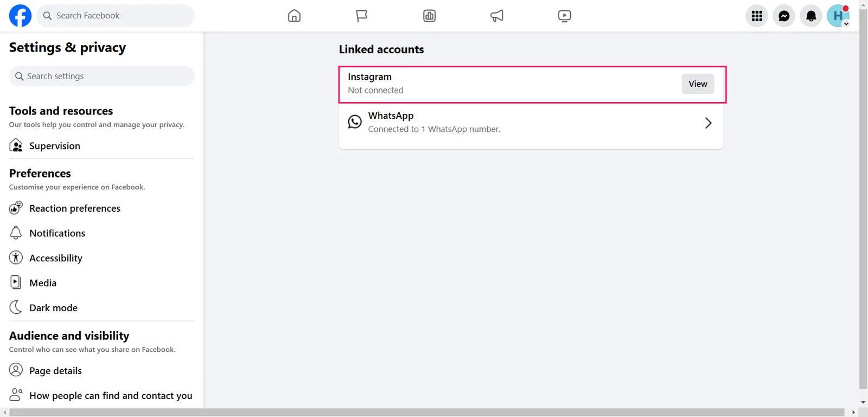
Task: Click the WhatsApp logo icon
Action: tap(355, 122)
